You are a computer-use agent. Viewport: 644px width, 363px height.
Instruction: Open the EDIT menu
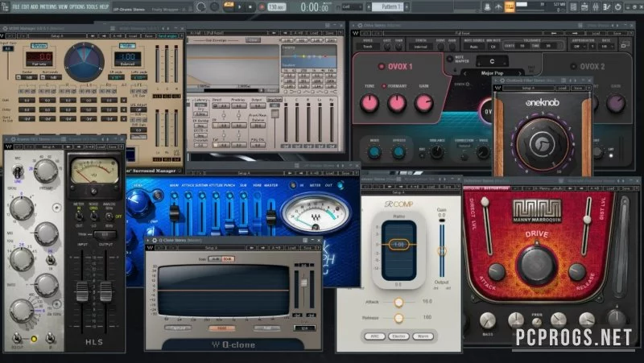pos(26,6)
